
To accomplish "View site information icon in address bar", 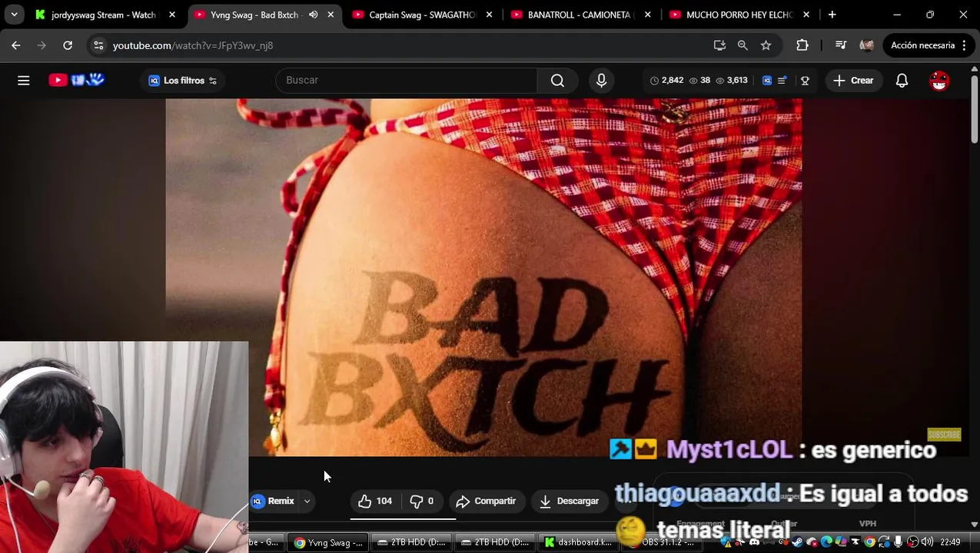I will click(98, 45).
